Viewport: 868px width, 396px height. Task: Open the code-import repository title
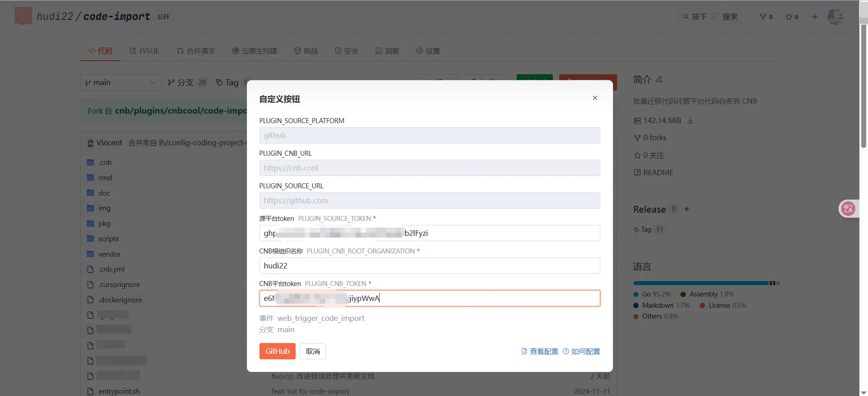point(117,16)
